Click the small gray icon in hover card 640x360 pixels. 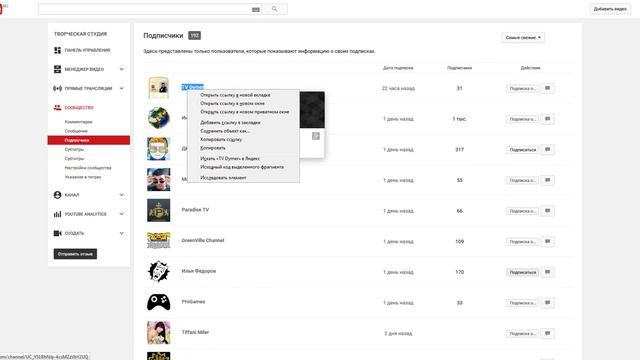click(x=316, y=136)
